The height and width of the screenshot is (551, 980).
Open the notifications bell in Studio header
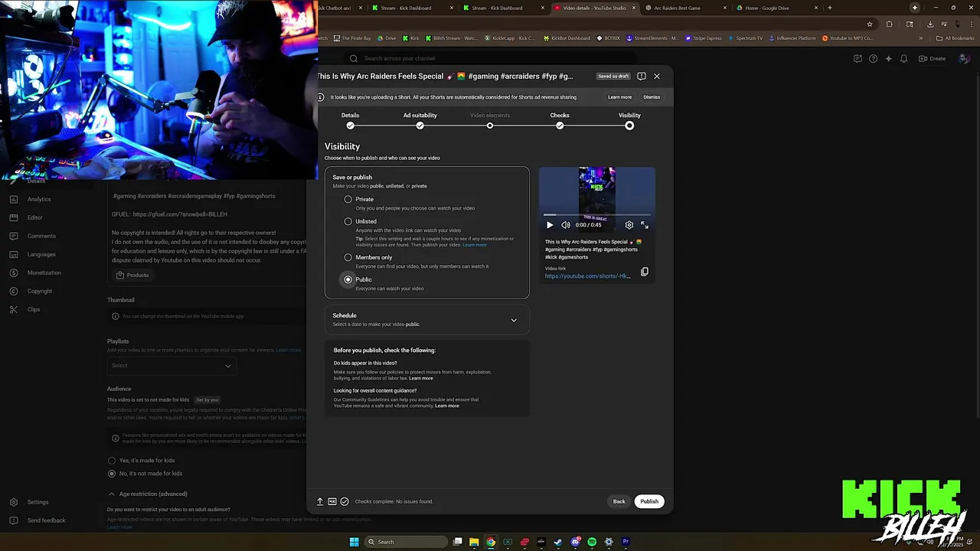[x=904, y=59]
